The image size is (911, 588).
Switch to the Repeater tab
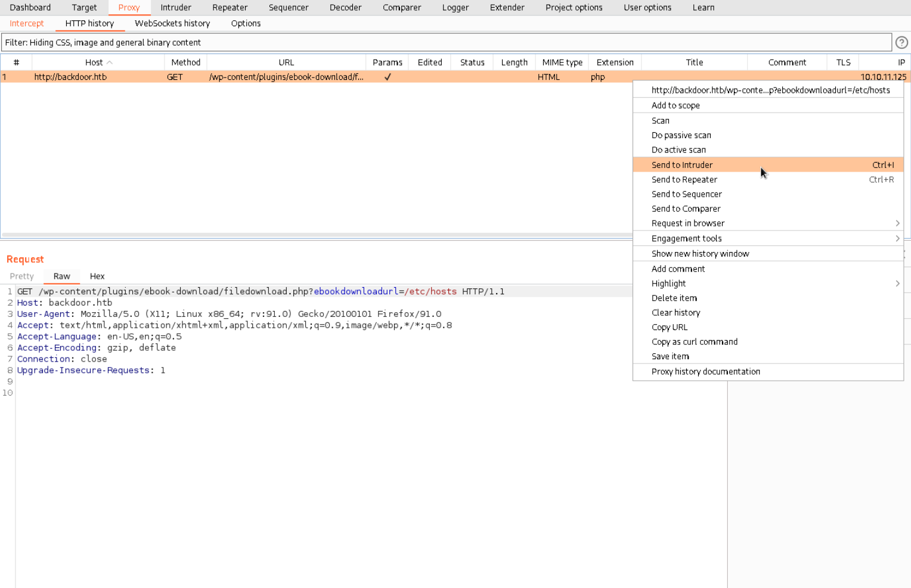pos(230,7)
